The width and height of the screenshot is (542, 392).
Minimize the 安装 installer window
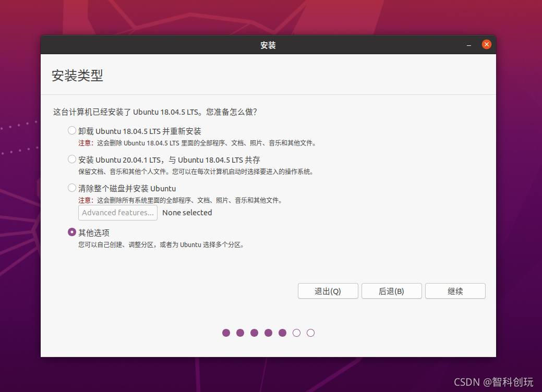[x=469, y=45]
